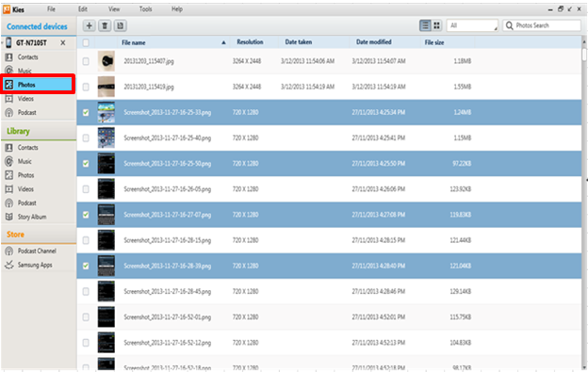Open the Edit menu
This screenshot has height=372, width=588.
tap(83, 9)
